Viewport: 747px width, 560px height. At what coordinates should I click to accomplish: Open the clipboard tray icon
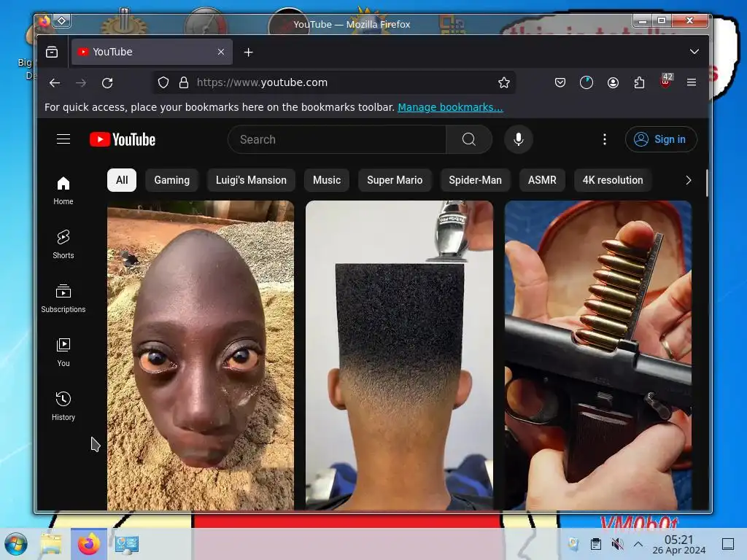[595, 544]
